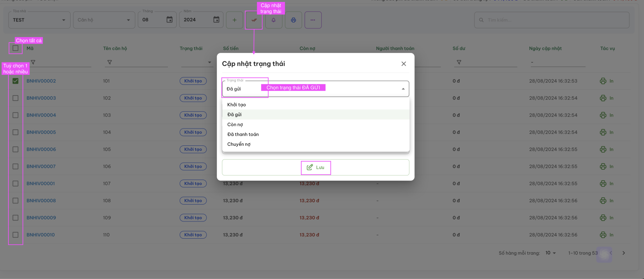Choose Còn nợ option in status list
Viewport: 644px width, 279px height.
point(235,124)
